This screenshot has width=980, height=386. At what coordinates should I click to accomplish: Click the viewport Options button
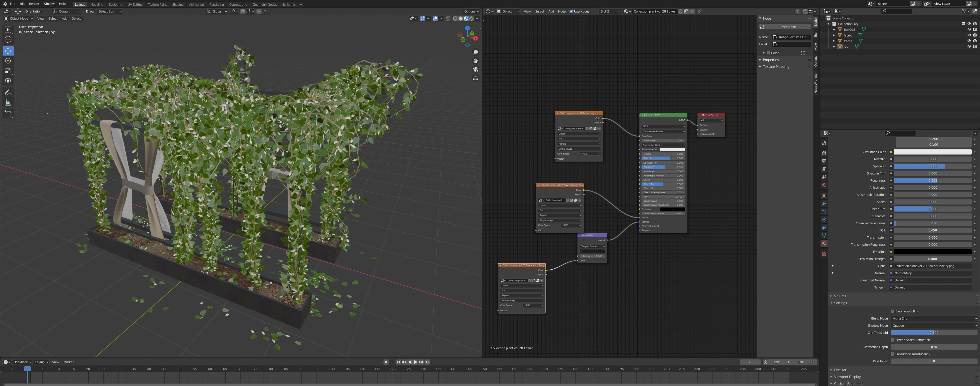pyautogui.click(x=471, y=11)
